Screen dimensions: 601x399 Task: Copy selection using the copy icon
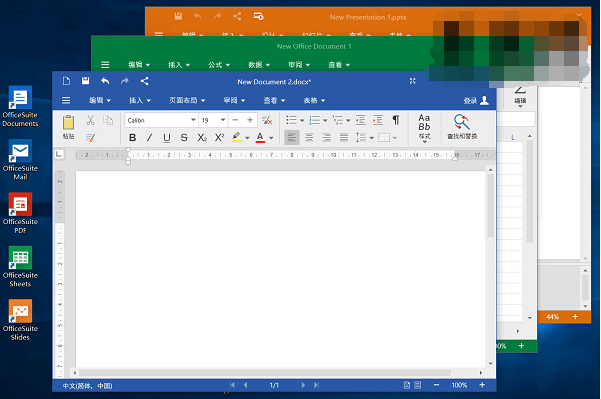pyautogui.click(x=108, y=120)
